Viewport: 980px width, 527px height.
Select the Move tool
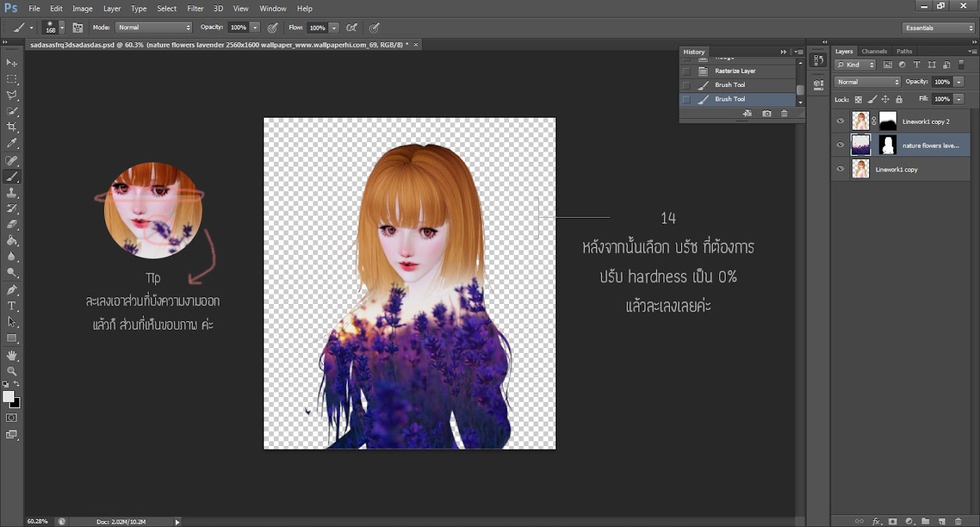coord(12,63)
